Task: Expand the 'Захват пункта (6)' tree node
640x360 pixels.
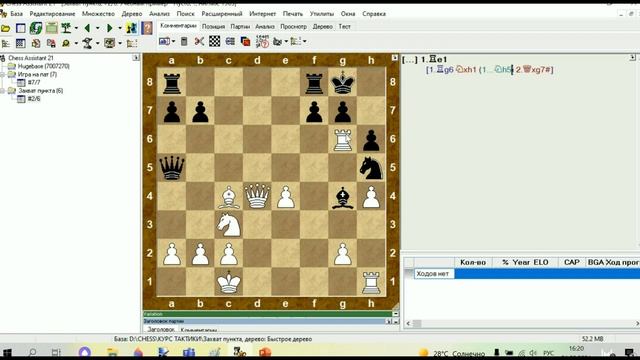Action: pos(3,91)
